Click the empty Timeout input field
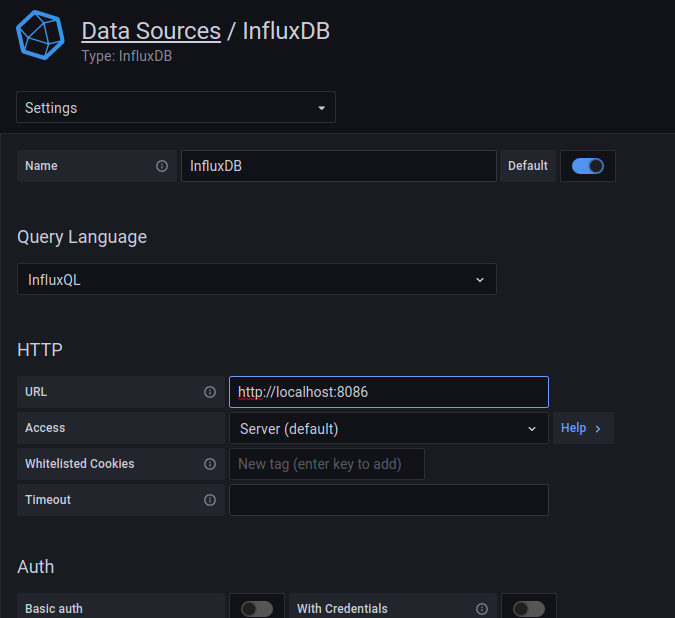The height and width of the screenshot is (618, 675). click(389, 500)
